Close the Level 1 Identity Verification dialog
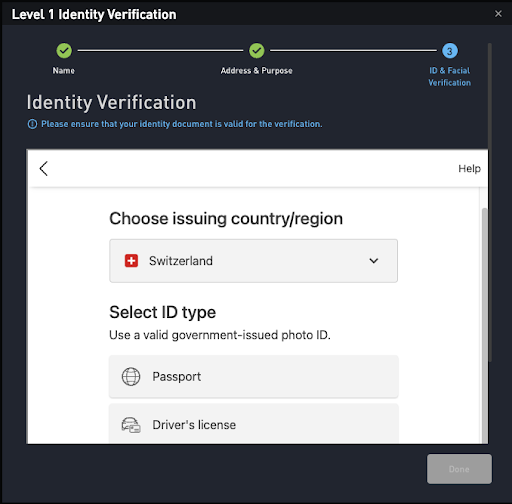This screenshot has height=504, width=512. [498, 14]
